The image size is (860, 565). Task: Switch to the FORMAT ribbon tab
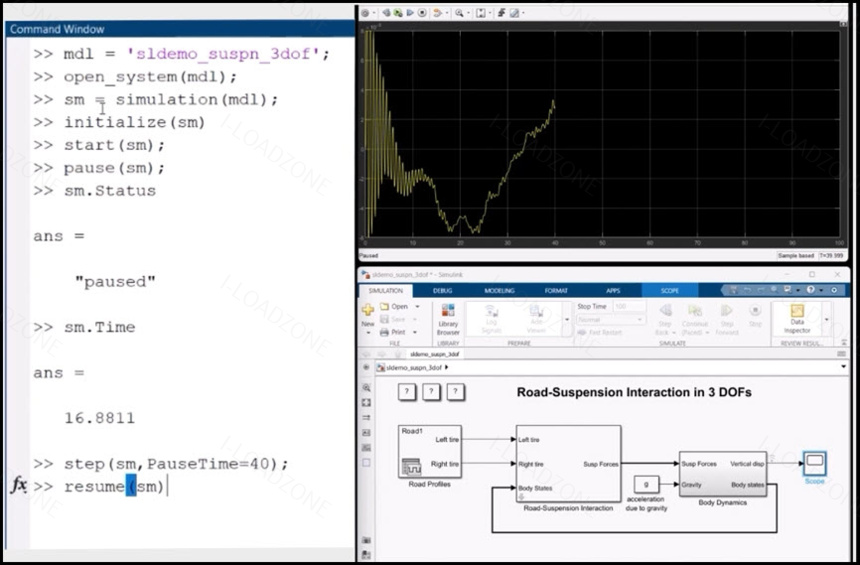(x=556, y=291)
